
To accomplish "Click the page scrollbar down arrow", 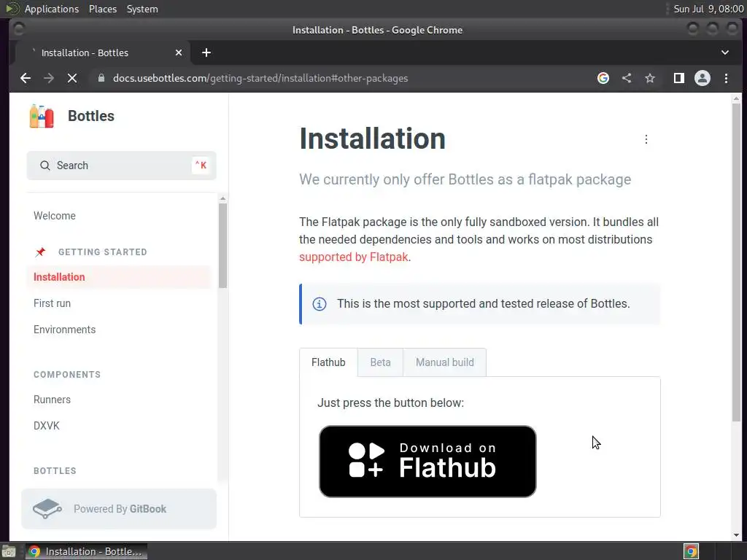I will pyautogui.click(x=737, y=535).
